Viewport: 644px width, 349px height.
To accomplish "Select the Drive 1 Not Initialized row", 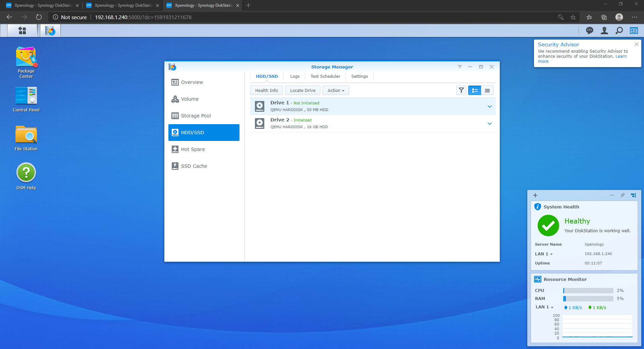I will [373, 106].
